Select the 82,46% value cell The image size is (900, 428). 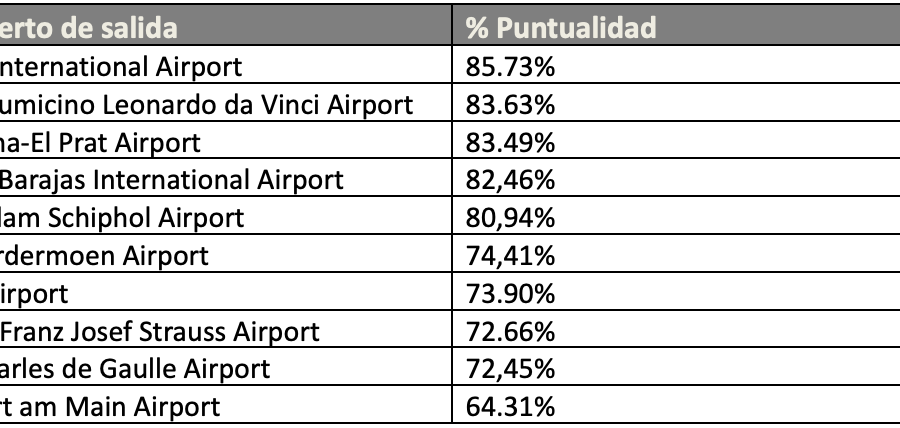coord(676,178)
